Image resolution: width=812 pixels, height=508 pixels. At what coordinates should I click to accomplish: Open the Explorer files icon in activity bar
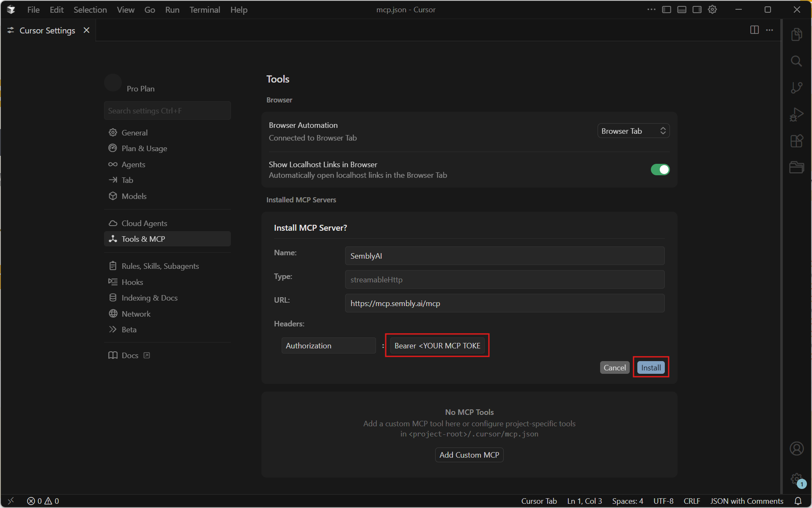pos(796,34)
